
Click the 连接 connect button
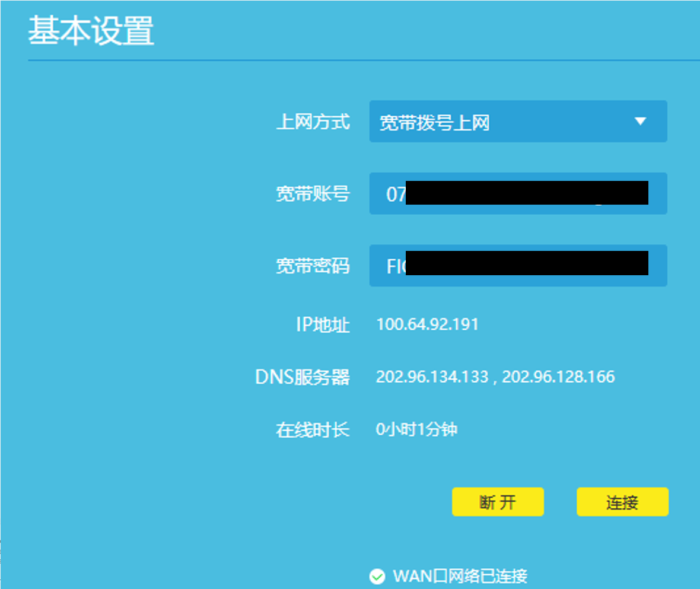[622, 502]
